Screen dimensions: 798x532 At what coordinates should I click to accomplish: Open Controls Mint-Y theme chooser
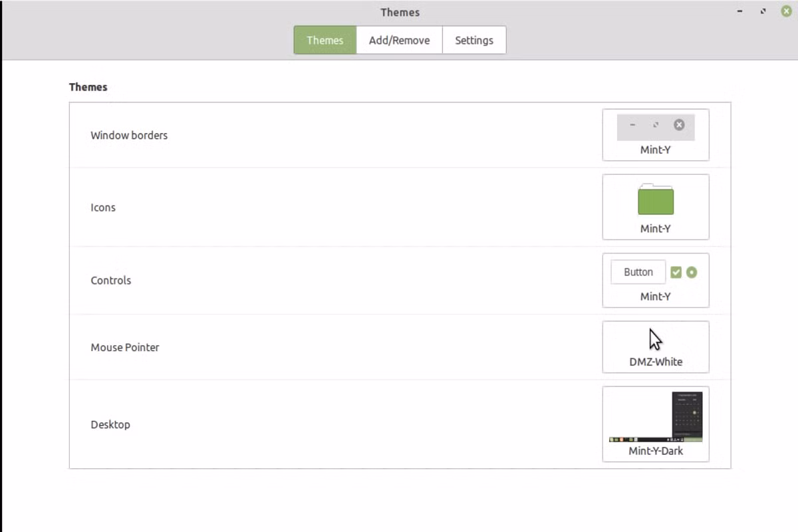pos(656,280)
